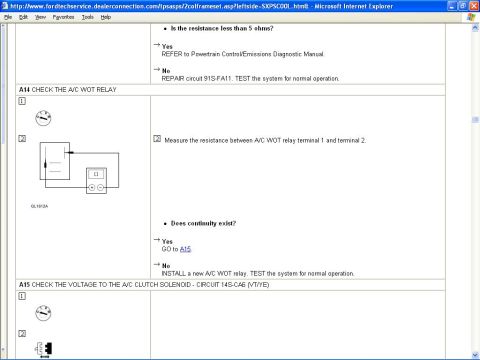Open the Favorites menu
Screen dimensions: 480x360
[63, 17]
